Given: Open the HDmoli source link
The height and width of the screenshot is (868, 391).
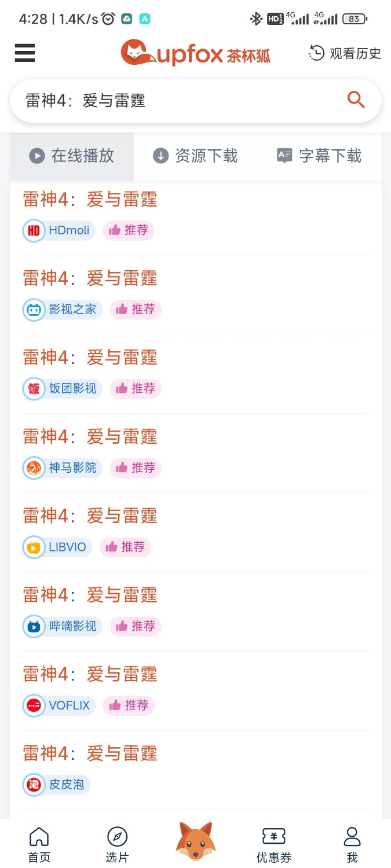Looking at the screenshot, I should (x=59, y=230).
